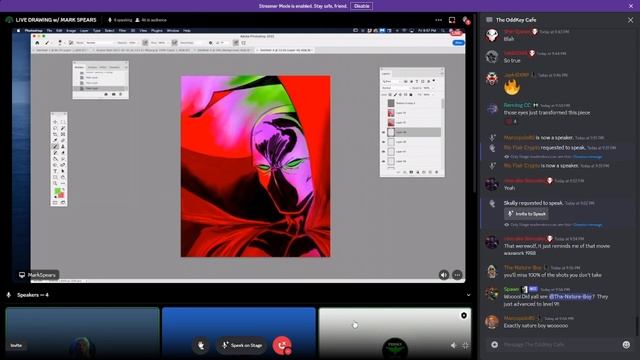Open stage more options ellipsis menu
This screenshot has height=360, width=640.
438,20
